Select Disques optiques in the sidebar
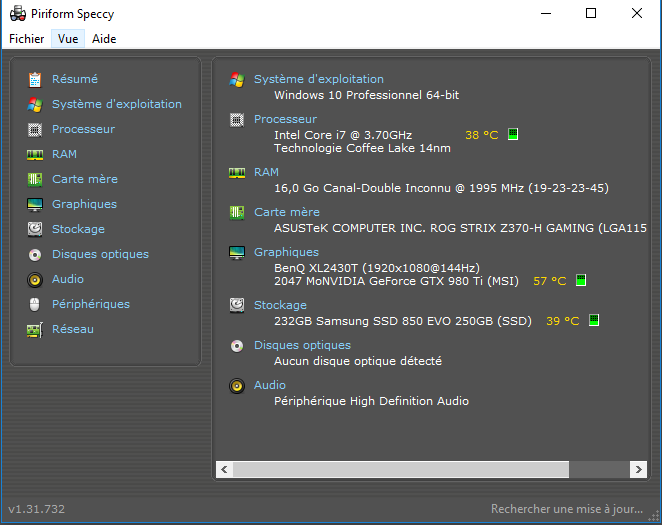Viewport: 662px width, 525px height. [100, 254]
